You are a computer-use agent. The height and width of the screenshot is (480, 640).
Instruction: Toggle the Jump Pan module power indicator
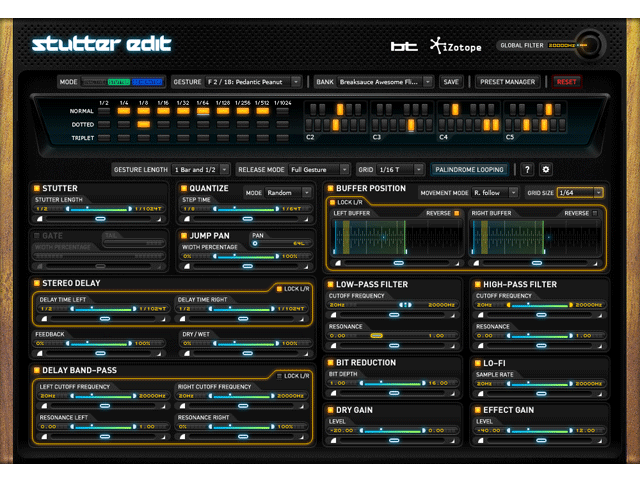[184, 236]
